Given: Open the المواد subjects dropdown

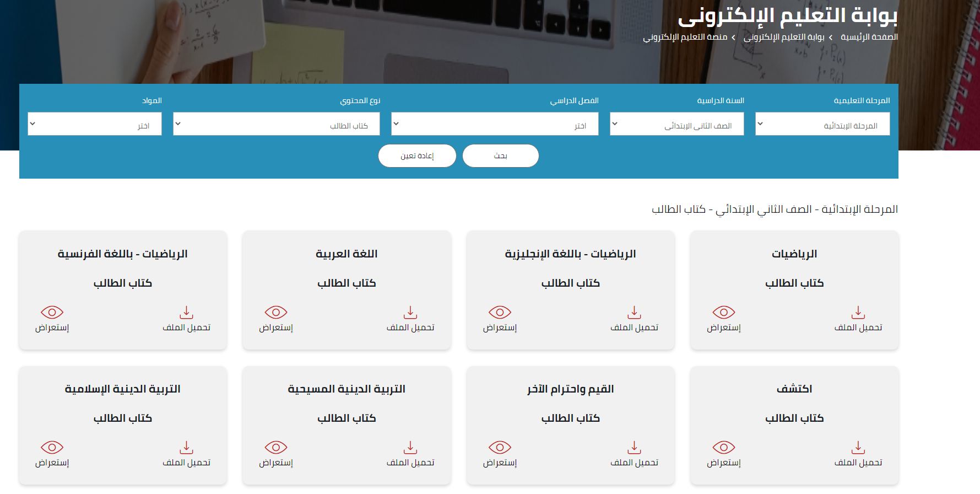Looking at the screenshot, I should 94,124.
